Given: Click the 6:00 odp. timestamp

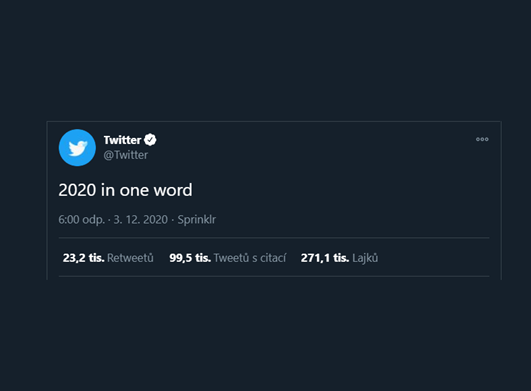Looking at the screenshot, I should [81, 220].
